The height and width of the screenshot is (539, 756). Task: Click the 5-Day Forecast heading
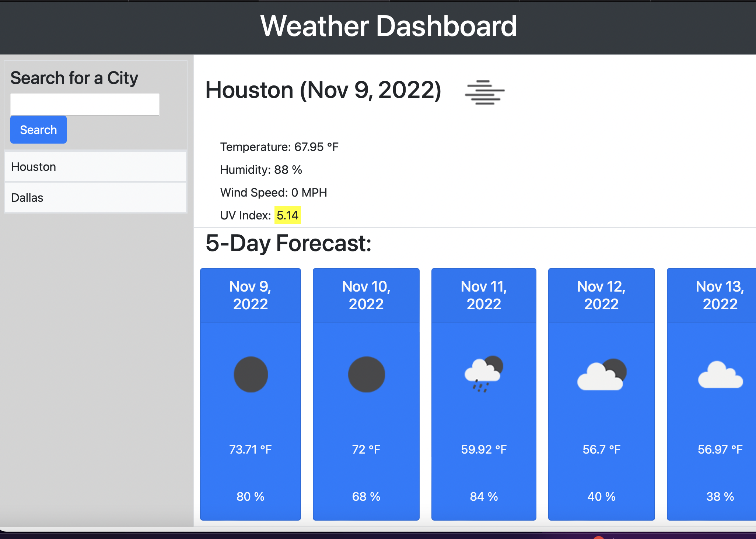(288, 243)
